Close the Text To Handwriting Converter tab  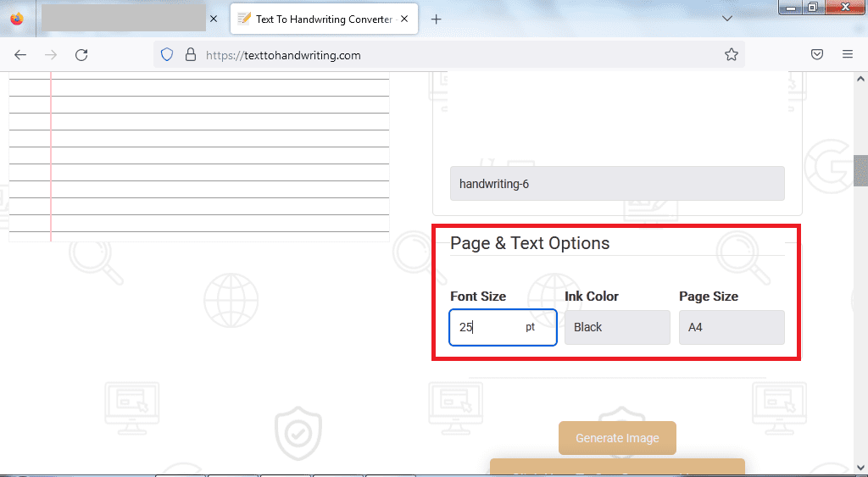403,19
